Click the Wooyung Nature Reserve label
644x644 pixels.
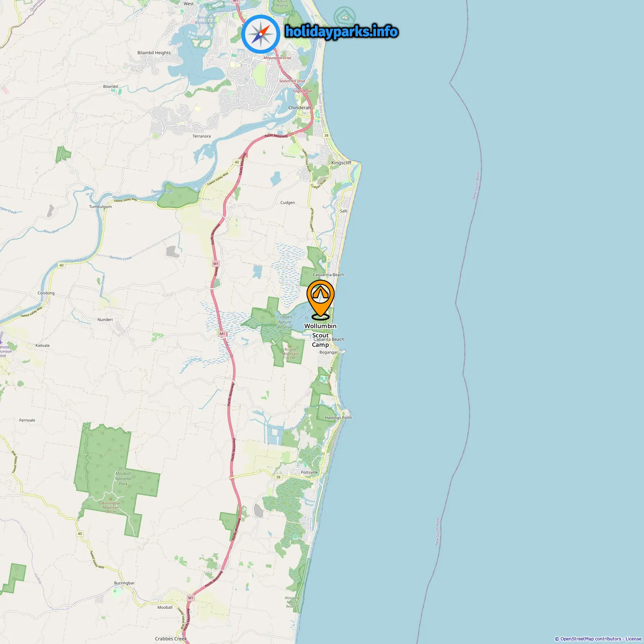(x=292, y=602)
